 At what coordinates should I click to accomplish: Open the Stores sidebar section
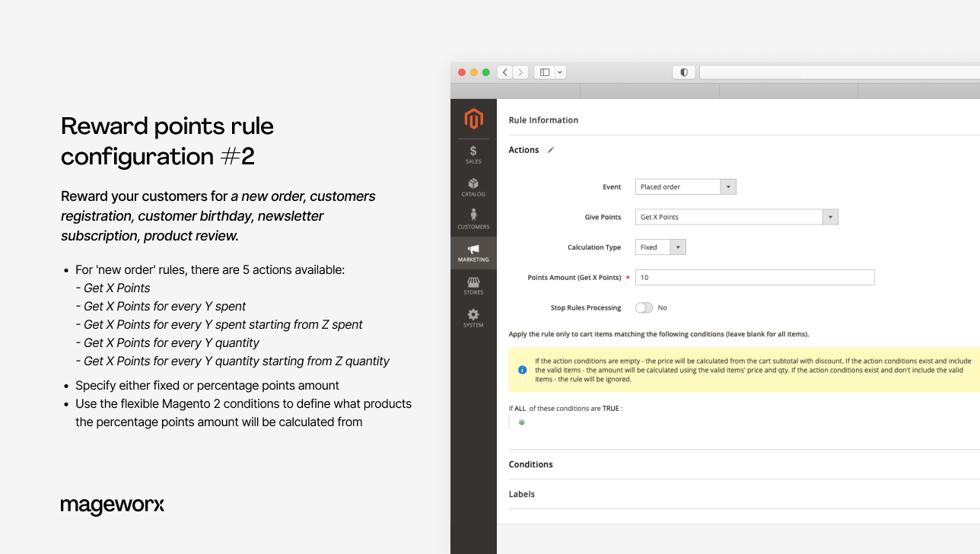tap(473, 285)
